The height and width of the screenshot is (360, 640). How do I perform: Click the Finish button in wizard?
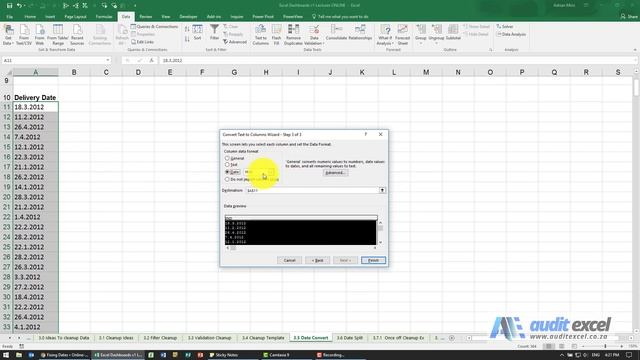[373, 260]
